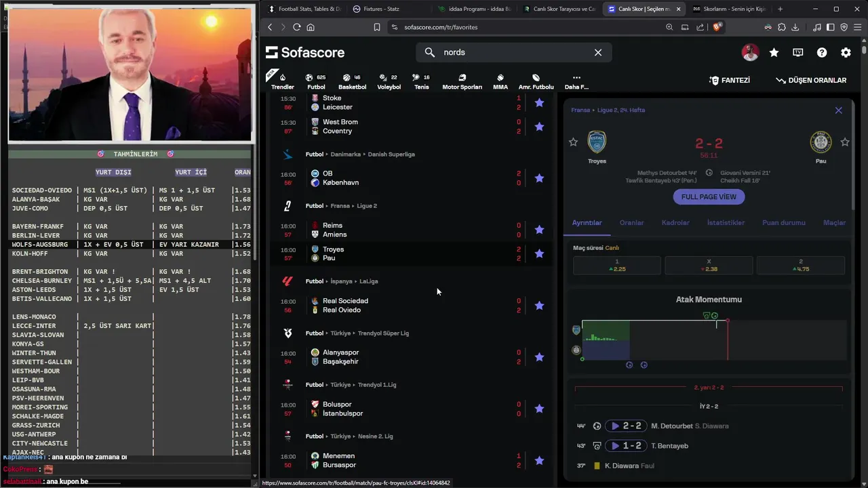Switch to the Puan durumu tab
868x488 pixels.
(x=784, y=222)
